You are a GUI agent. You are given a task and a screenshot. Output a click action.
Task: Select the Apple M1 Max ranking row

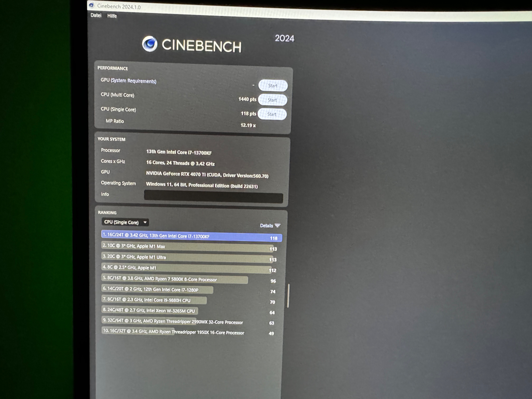[188, 247]
